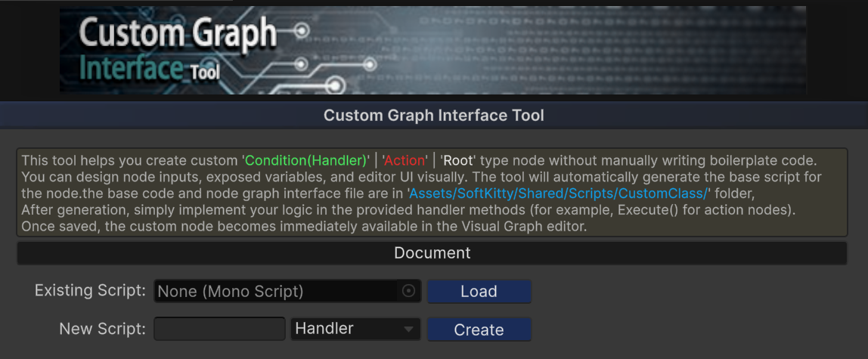The height and width of the screenshot is (359, 868).
Task: Click the circuit node graphic in banner
Action: (302, 30)
